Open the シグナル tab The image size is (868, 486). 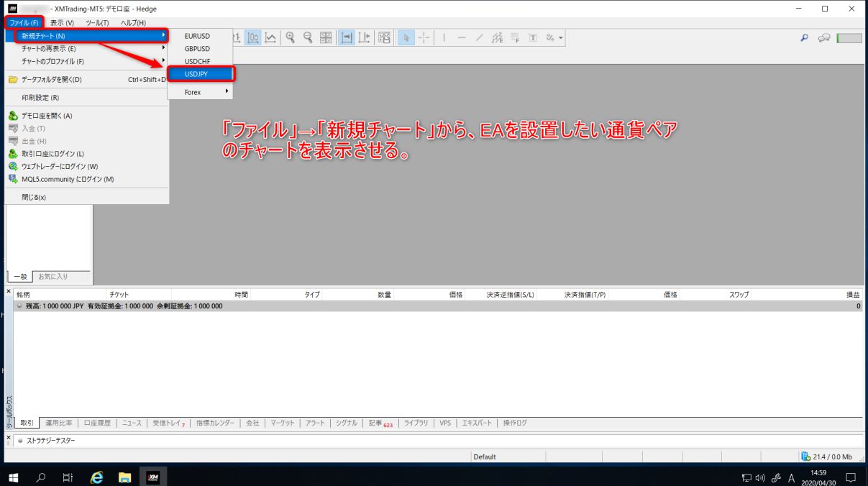click(346, 423)
